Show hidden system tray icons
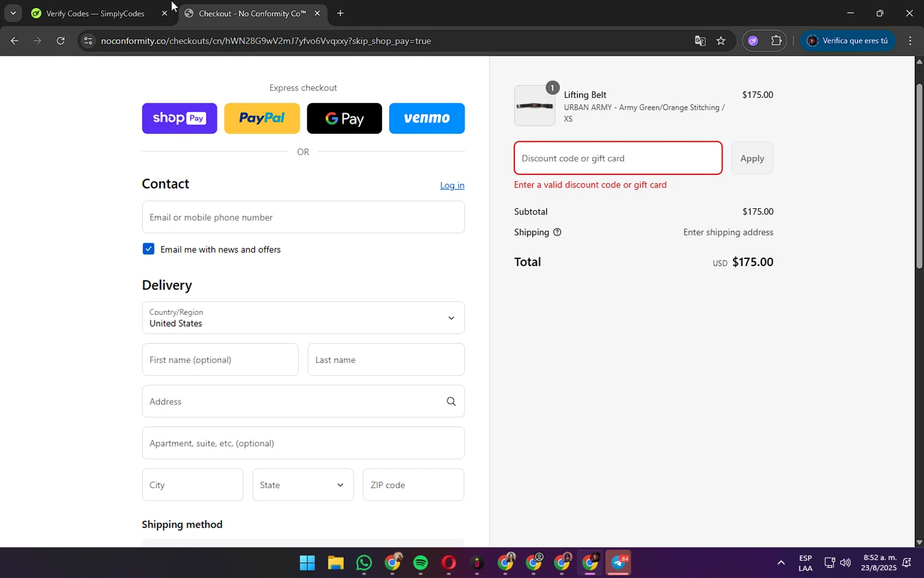The height and width of the screenshot is (578, 924). pyautogui.click(x=781, y=563)
